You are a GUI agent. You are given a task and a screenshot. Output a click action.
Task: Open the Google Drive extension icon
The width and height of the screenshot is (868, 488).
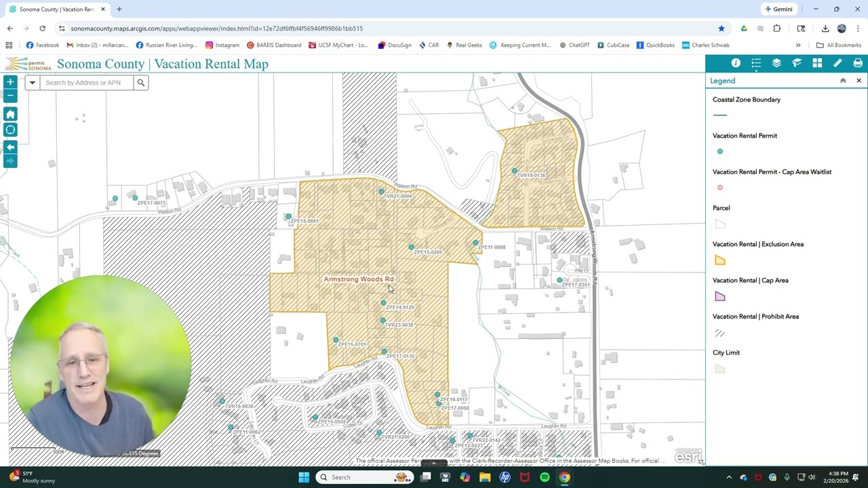coord(744,28)
